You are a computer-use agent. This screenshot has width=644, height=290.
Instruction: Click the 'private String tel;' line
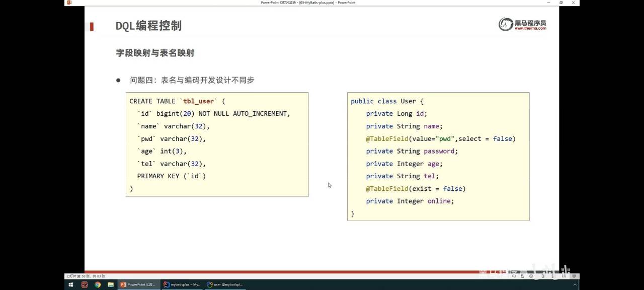pos(403,176)
